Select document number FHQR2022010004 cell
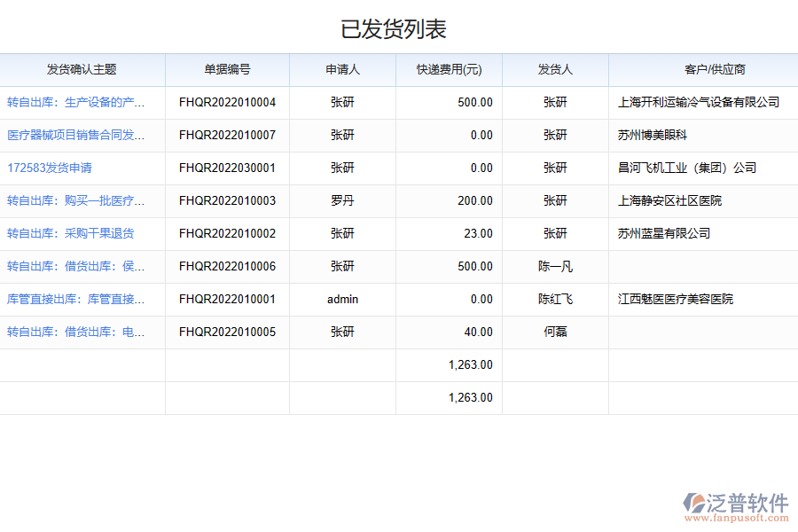 227,102
